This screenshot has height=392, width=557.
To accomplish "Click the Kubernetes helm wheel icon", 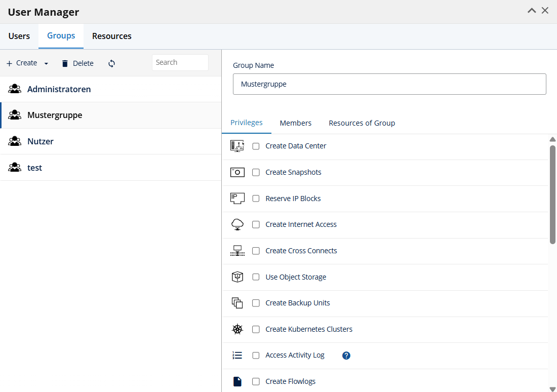I will [237, 329].
